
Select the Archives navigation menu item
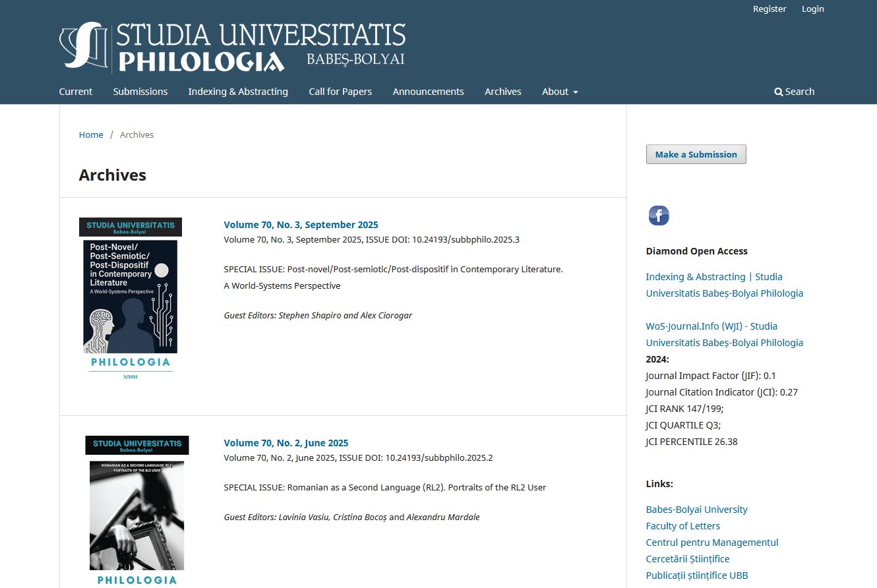coord(503,92)
